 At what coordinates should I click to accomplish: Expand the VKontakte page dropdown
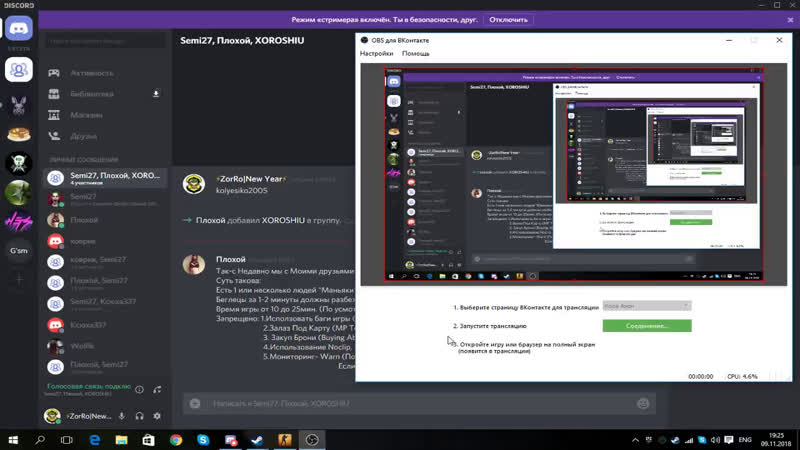point(647,306)
